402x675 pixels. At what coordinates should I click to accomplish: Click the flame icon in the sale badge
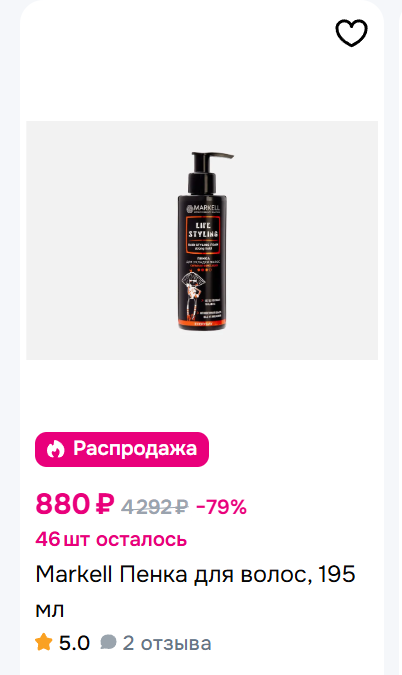56,449
